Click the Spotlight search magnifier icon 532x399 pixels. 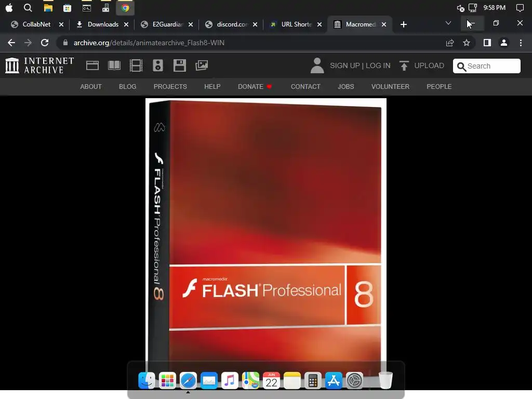pyautogui.click(x=28, y=8)
